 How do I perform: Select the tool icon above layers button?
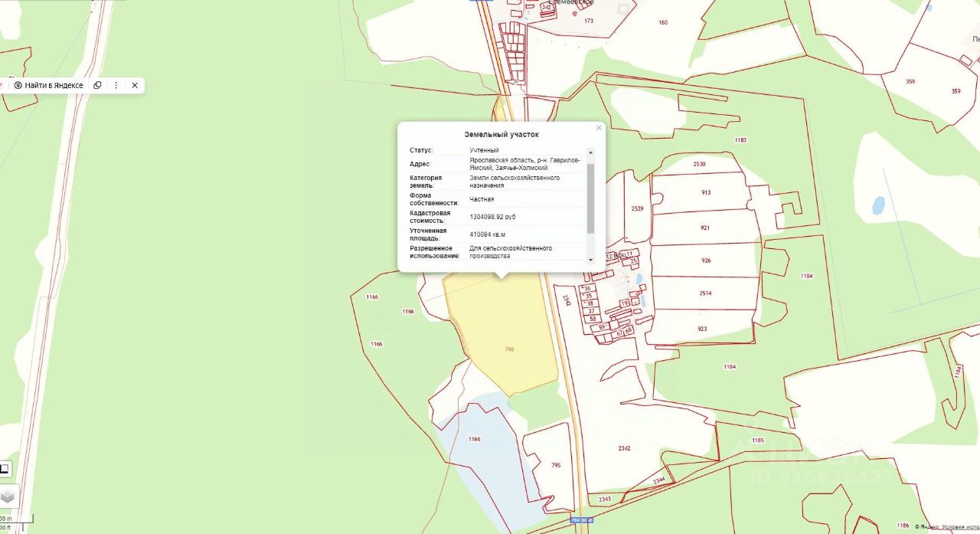(x=5, y=469)
